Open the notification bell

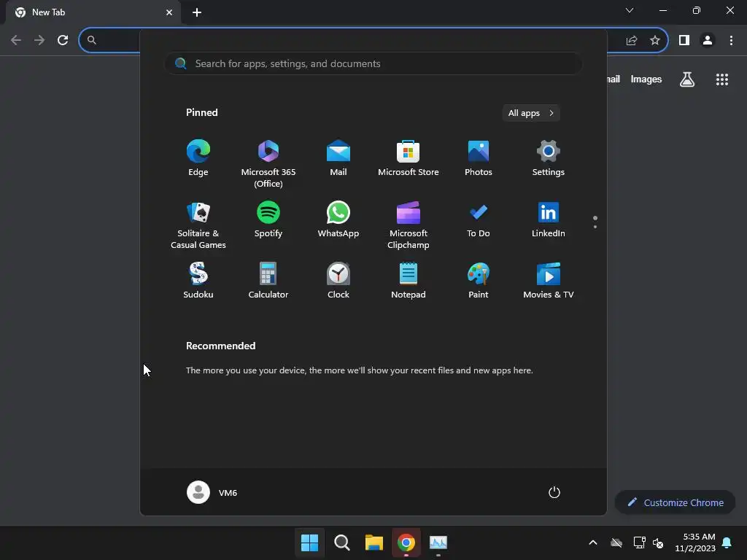pos(727,542)
